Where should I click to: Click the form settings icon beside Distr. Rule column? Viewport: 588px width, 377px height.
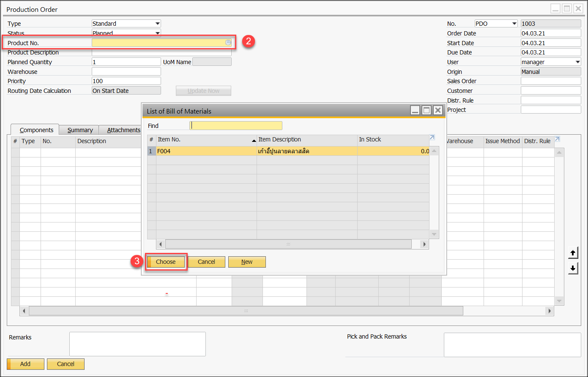point(557,139)
